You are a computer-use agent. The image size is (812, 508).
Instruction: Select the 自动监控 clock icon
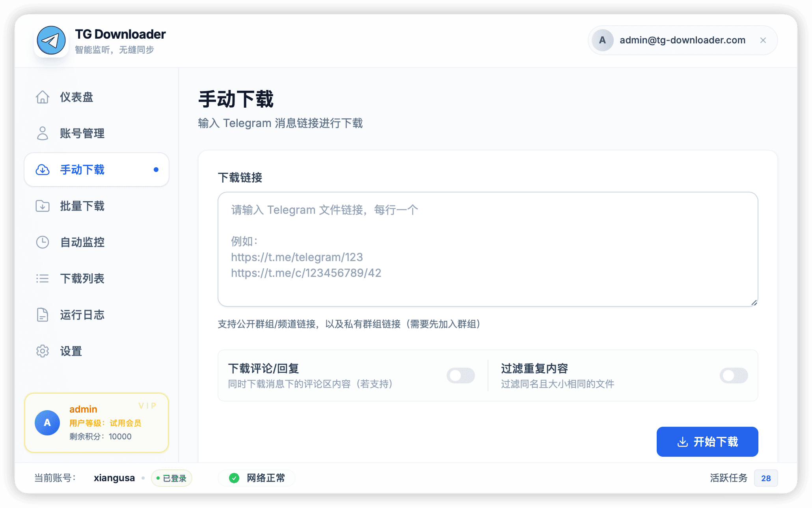[x=43, y=242]
